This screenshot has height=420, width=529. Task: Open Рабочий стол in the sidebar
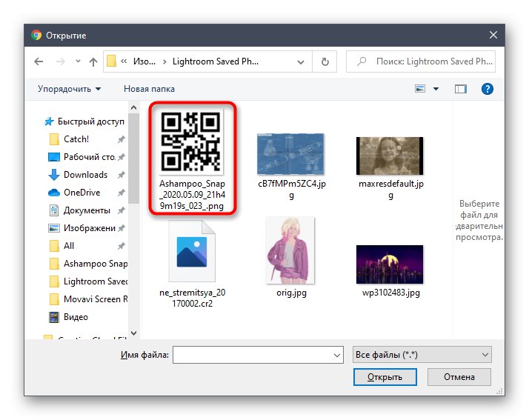point(90,157)
